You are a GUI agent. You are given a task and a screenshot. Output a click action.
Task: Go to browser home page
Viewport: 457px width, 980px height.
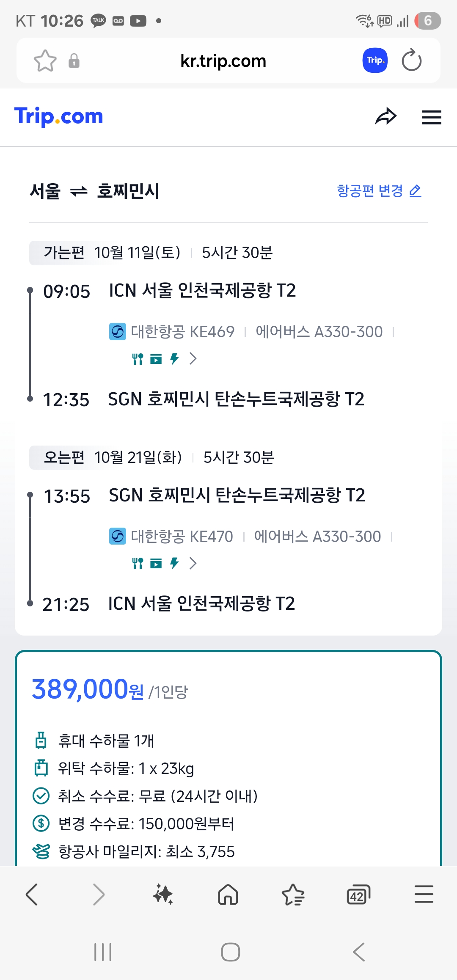228,895
